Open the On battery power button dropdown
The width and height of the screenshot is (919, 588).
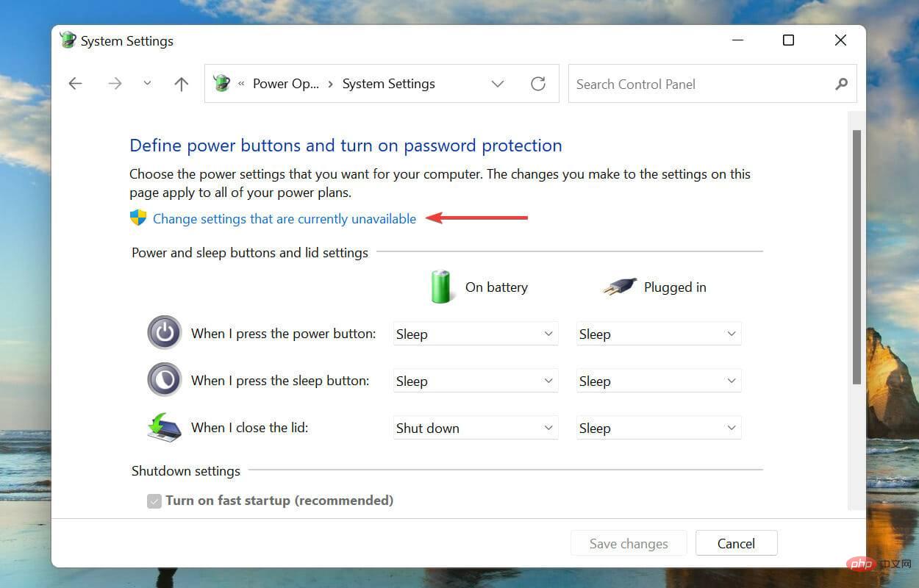(475, 333)
